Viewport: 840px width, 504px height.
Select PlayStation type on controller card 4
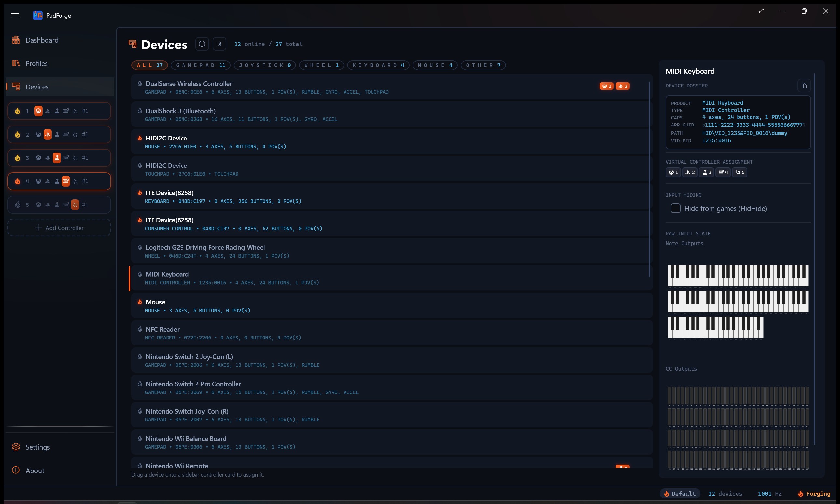(x=47, y=181)
